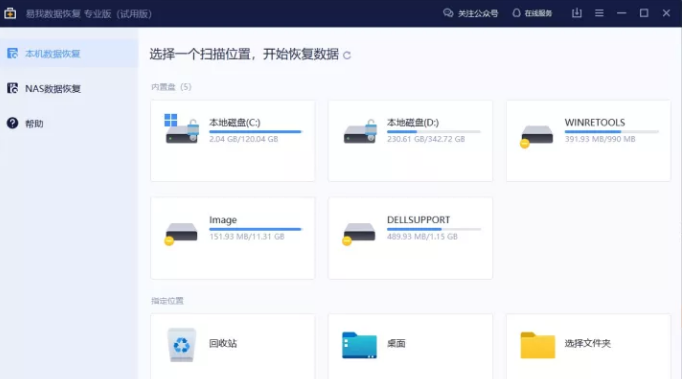Click the 本地磁盘(D:) drive icon
The width and height of the screenshot is (682, 379).
pos(360,131)
